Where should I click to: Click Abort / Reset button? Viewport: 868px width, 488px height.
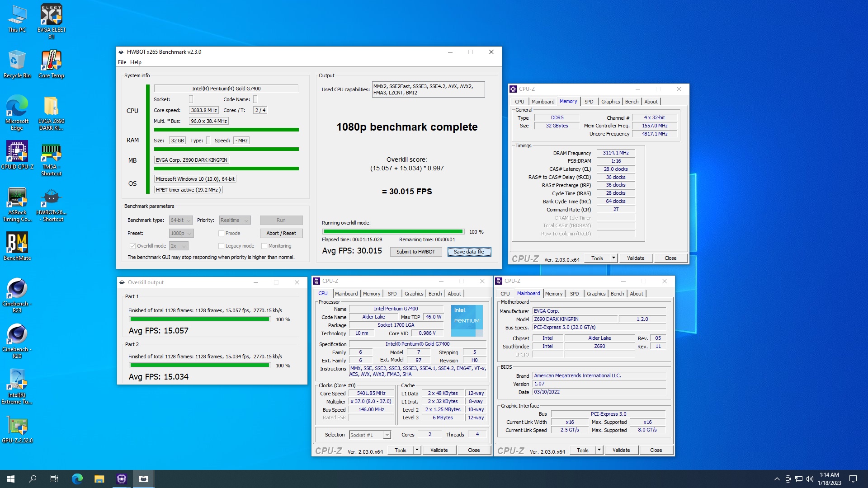(281, 233)
